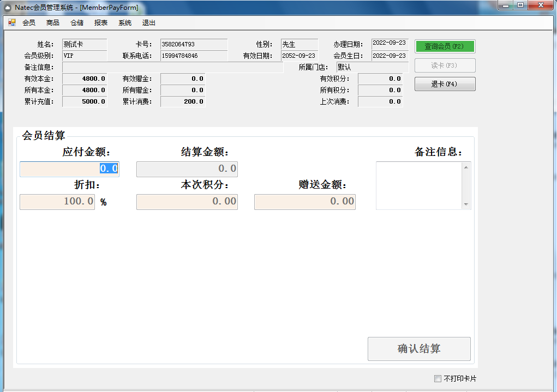Click the Natec title bar icon

click(8, 8)
